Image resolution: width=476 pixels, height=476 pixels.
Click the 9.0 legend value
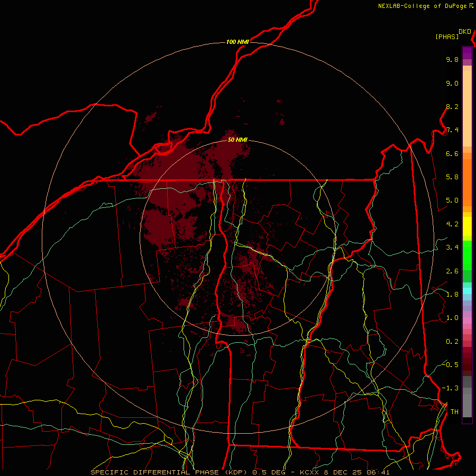[452, 83]
